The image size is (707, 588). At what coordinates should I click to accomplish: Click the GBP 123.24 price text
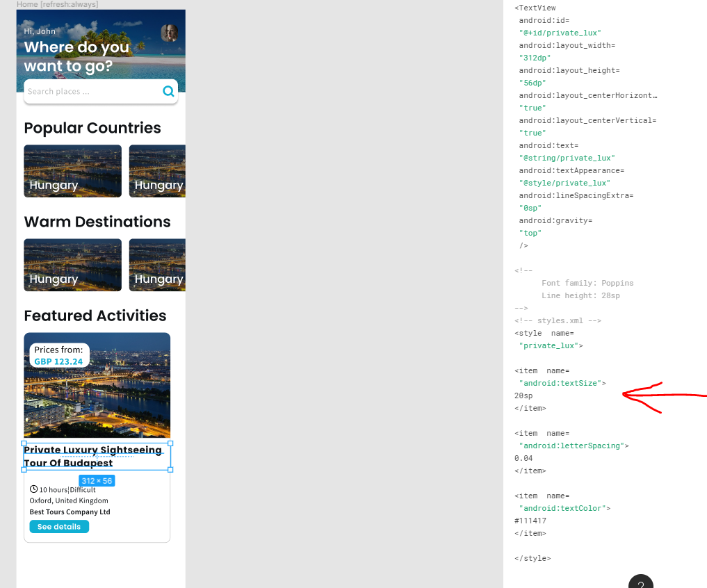click(58, 361)
